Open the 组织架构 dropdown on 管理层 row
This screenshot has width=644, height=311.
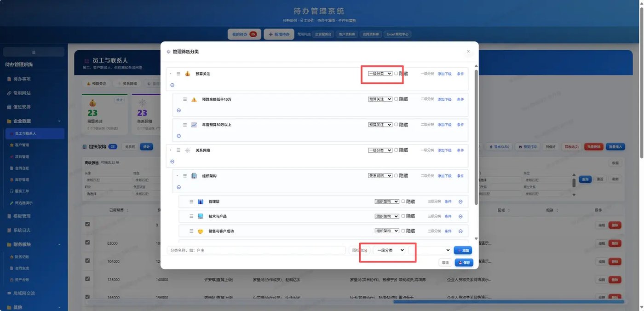[x=387, y=202]
